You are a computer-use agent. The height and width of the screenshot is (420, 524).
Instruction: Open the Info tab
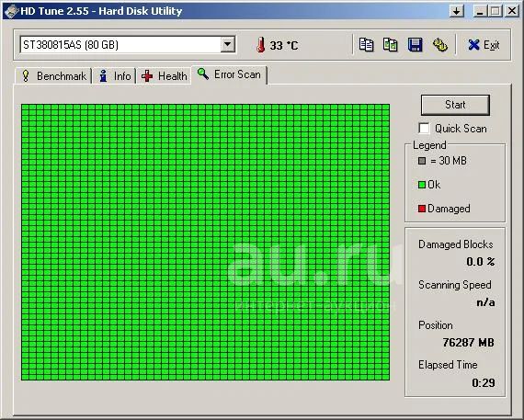[x=115, y=76]
